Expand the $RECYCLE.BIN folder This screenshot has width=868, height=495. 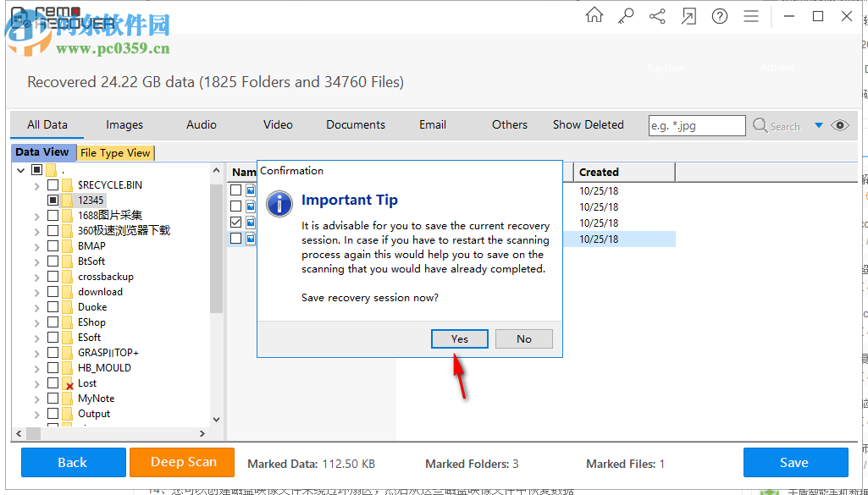coord(36,185)
